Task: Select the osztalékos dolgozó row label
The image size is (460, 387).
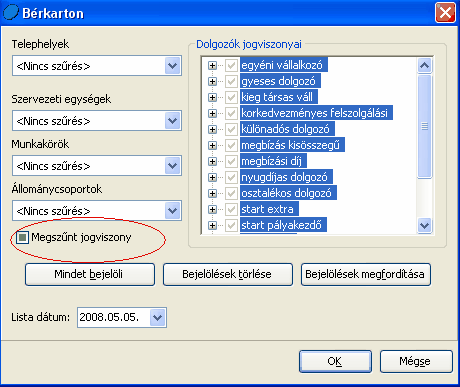Action: click(288, 193)
